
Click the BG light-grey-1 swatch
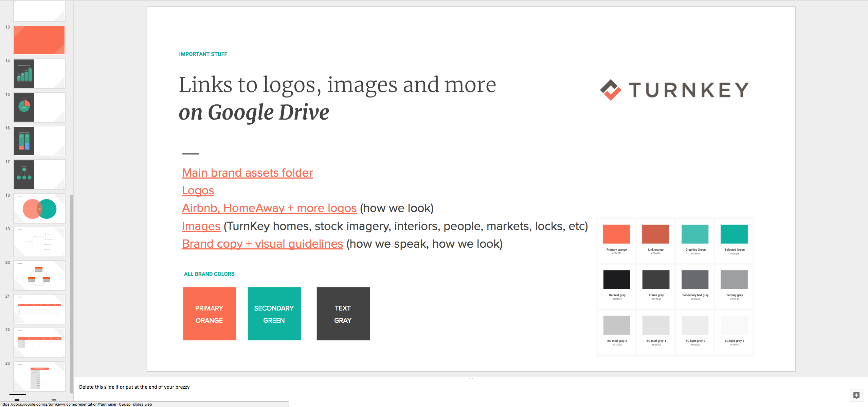pyautogui.click(x=734, y=325)
